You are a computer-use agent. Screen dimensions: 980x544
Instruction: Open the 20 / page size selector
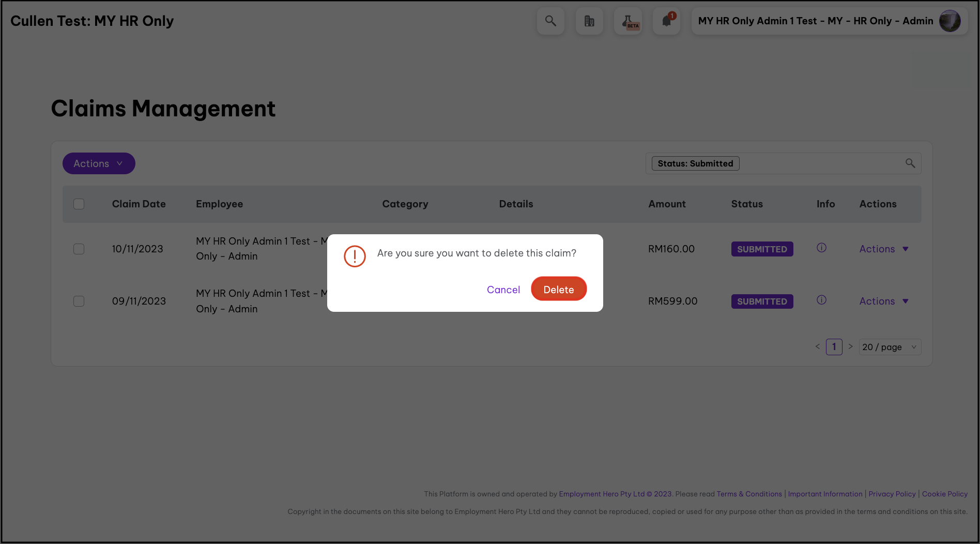890,347
